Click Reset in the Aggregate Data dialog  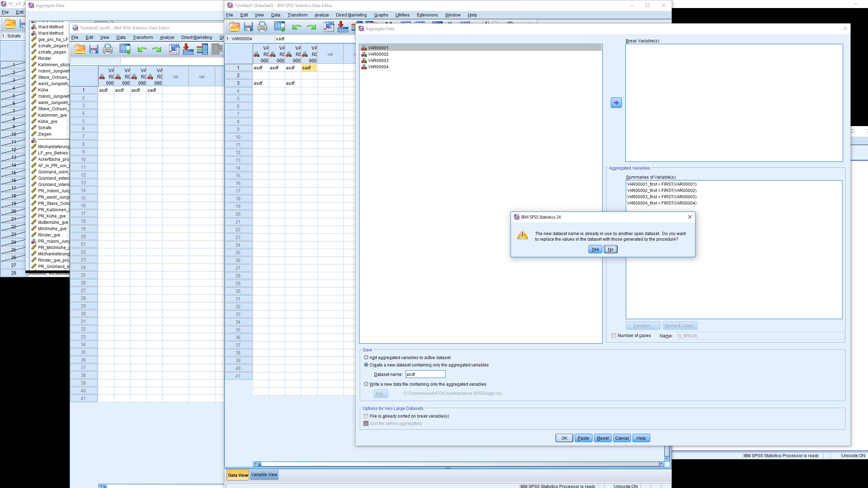(x=603, y=438)
